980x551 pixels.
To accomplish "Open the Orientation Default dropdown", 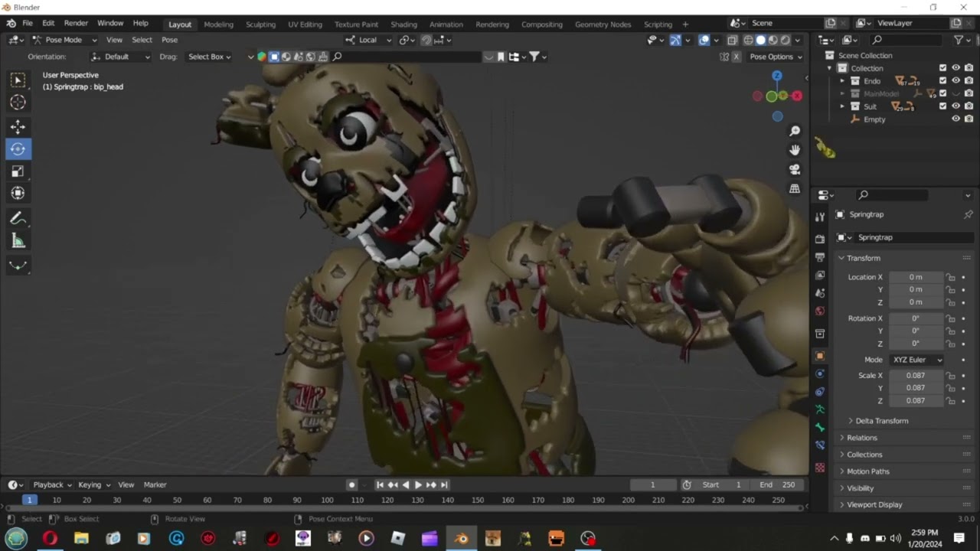I will tap(120, 57).
